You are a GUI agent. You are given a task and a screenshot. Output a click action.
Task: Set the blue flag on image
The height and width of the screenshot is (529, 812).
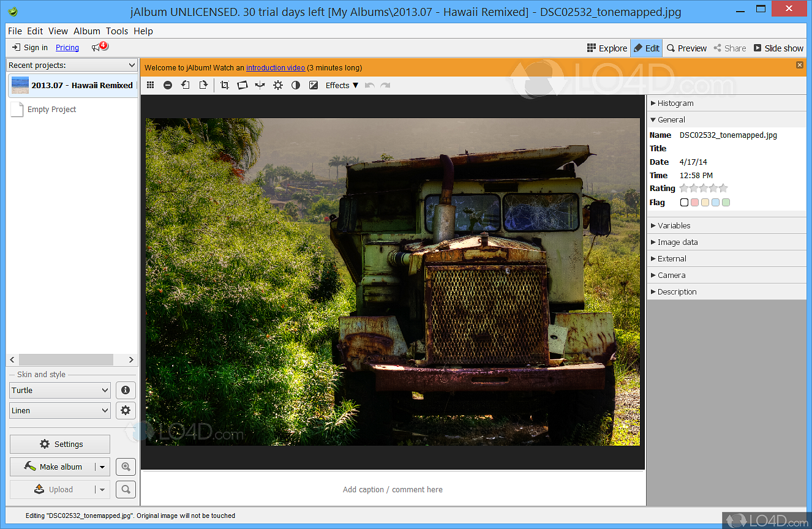coord(715,203)
